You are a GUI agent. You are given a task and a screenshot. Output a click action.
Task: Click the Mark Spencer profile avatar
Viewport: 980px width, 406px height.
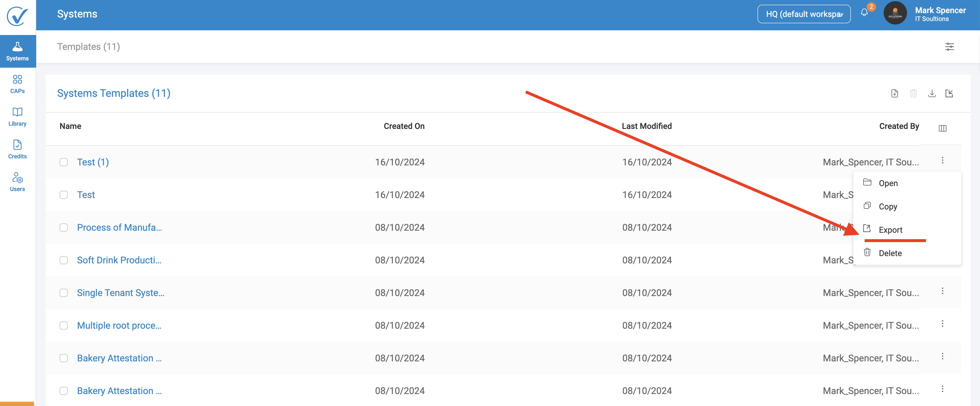coord(895,13)
